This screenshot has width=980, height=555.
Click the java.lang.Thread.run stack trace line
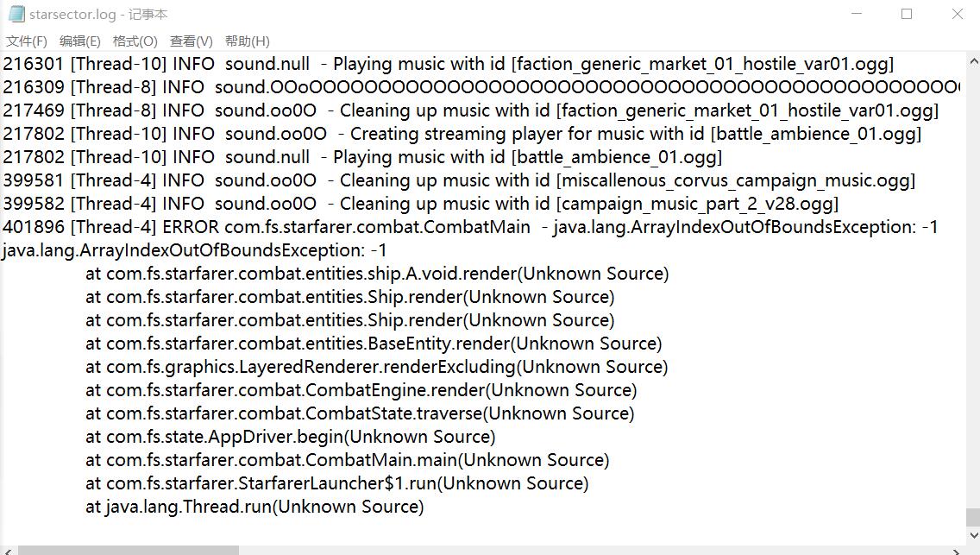pyautogui.click(x=254, y=507)
